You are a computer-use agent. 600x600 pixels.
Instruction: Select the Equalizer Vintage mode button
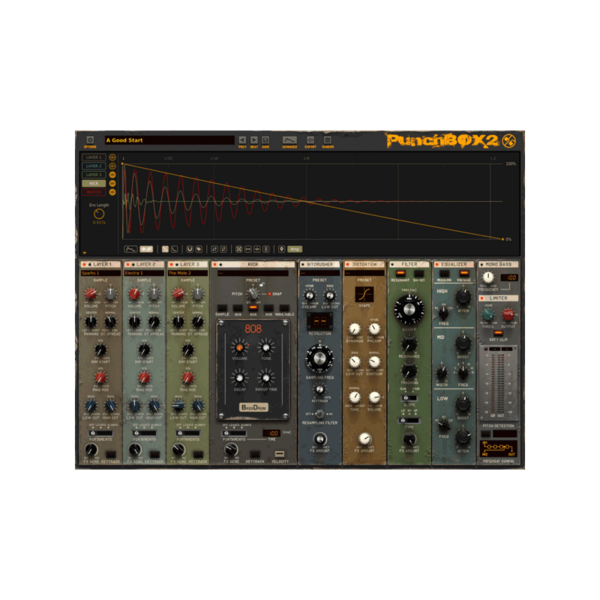(464, 273)
